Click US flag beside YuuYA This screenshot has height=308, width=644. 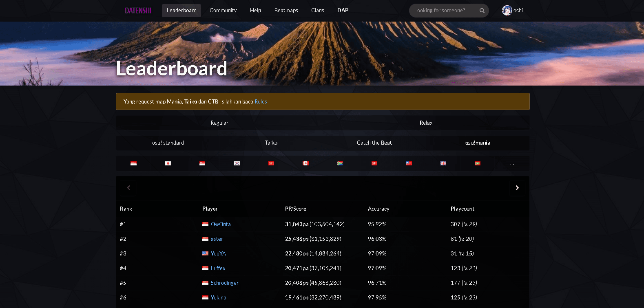(x=205, y=253)
